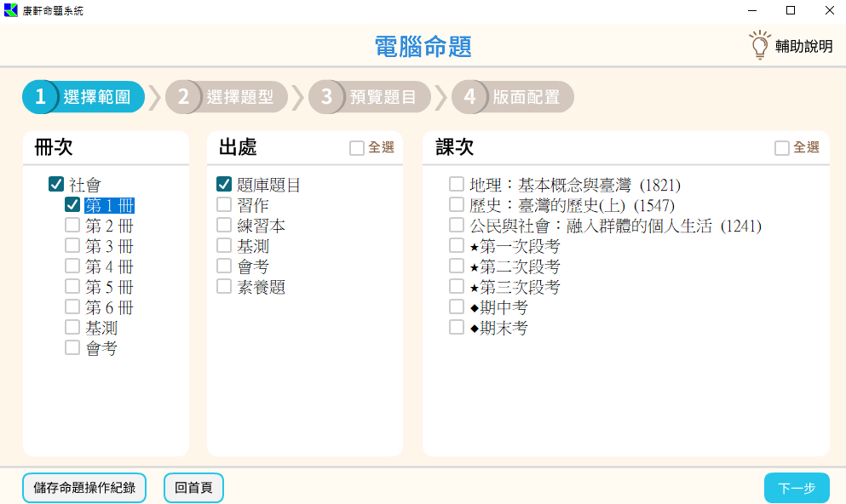The image size is (846, 504).
Task: Tick 歷史：臺灣的歷史(上) lesson
Action: pos(457,204)
